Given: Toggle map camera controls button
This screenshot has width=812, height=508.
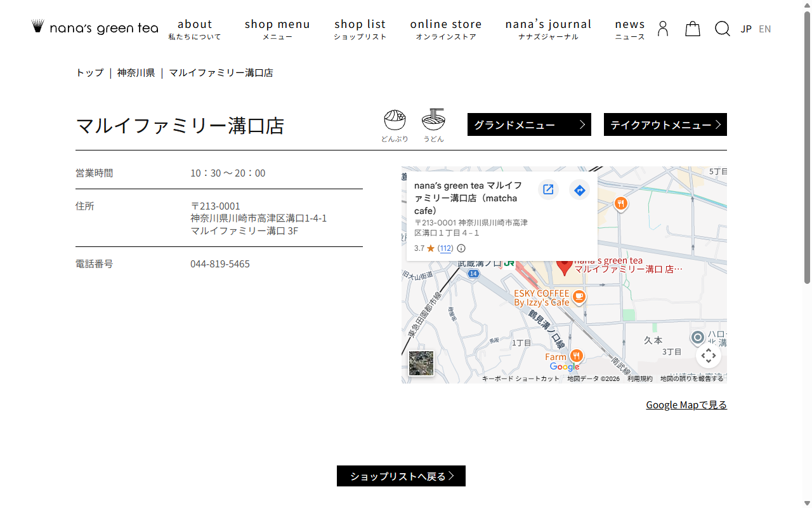Looking at the screenshot, I should [x=709, y=356].
